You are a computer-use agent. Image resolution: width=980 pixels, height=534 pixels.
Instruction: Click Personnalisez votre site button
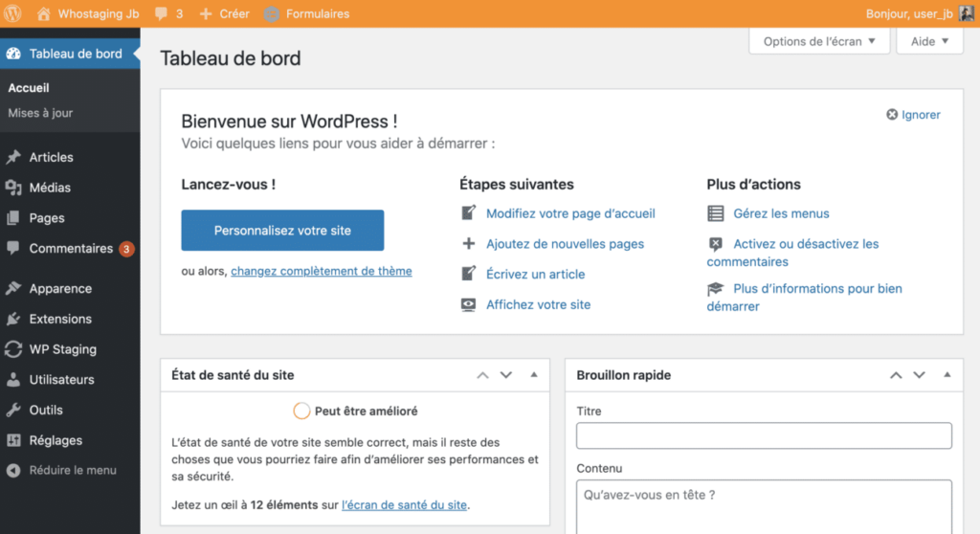[x=282, y=230]
